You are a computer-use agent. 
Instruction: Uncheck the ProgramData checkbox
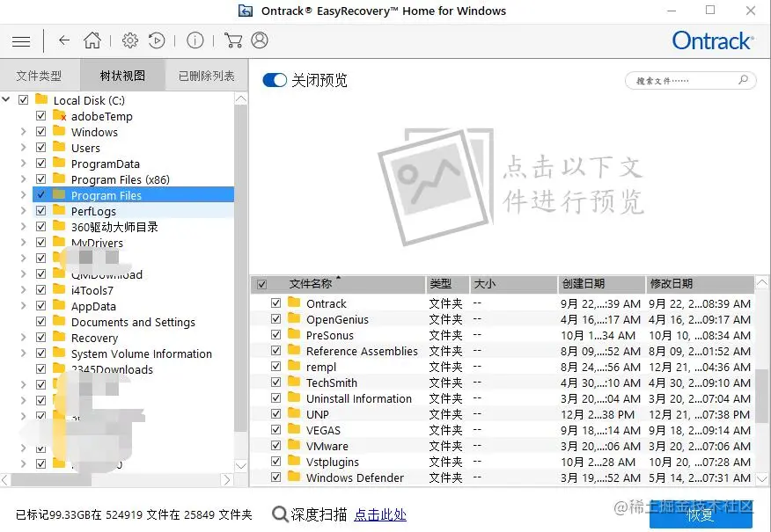(40, 163)
